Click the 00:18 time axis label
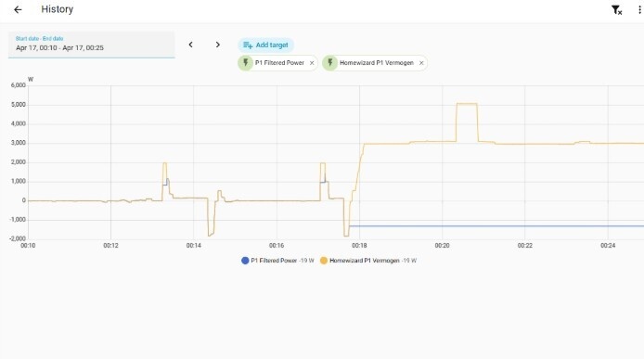The height and width of the screenshot is (359, 644). point(359,246)
